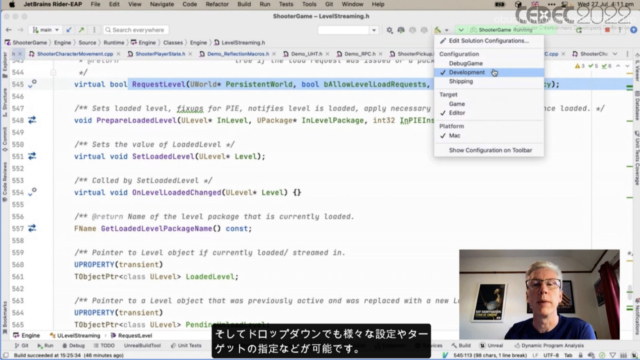
Task: Switch to Demo_ReflectionMacros.h tab
Action: click(x=238, y=54)
